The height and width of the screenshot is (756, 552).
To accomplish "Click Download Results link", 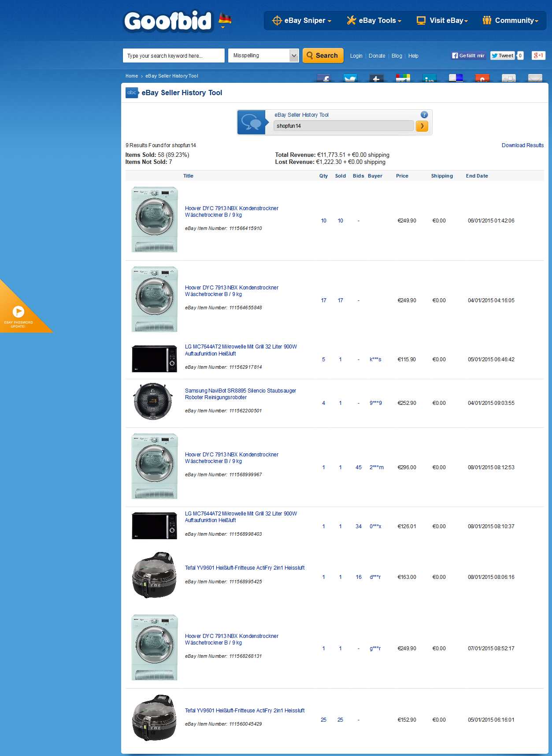I will (x=522, y=145).
